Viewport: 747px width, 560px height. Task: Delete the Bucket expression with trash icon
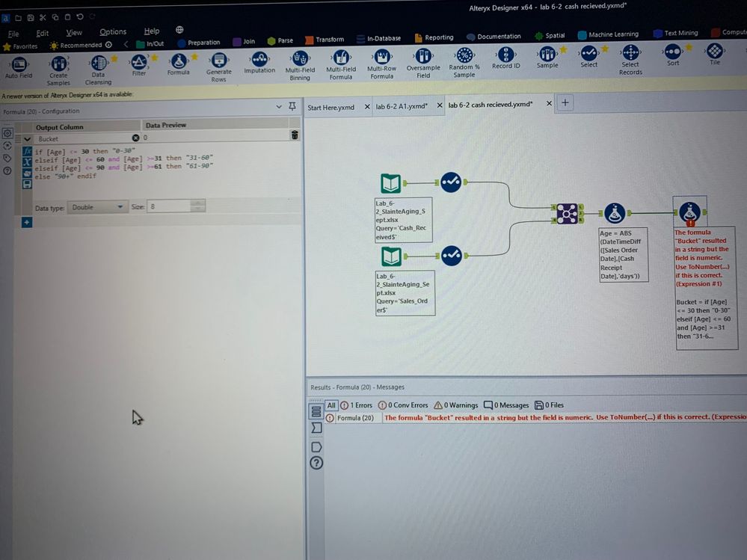pyautogui.click(x=295, y=135)
